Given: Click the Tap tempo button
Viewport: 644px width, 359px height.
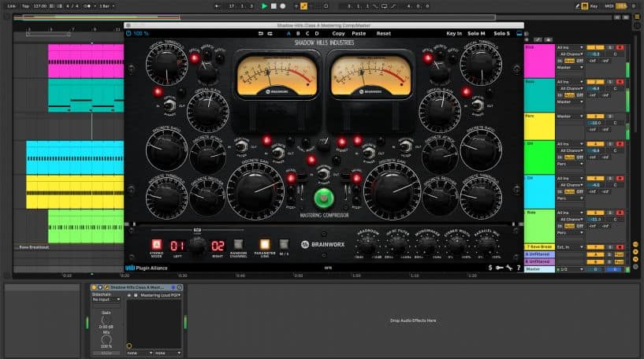Looking at the screenshot, I should tap(25, 6).
